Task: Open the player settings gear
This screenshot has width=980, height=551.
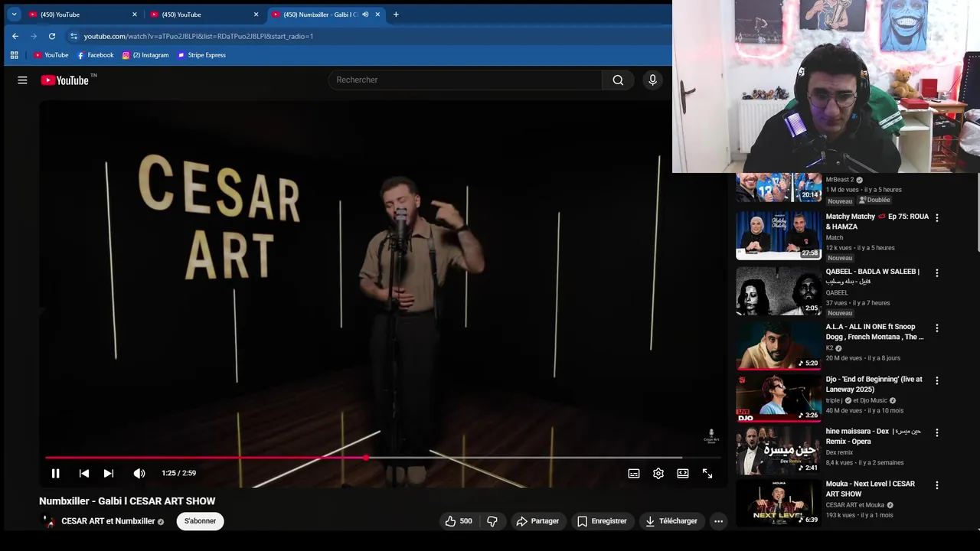Action: point(658,474)
